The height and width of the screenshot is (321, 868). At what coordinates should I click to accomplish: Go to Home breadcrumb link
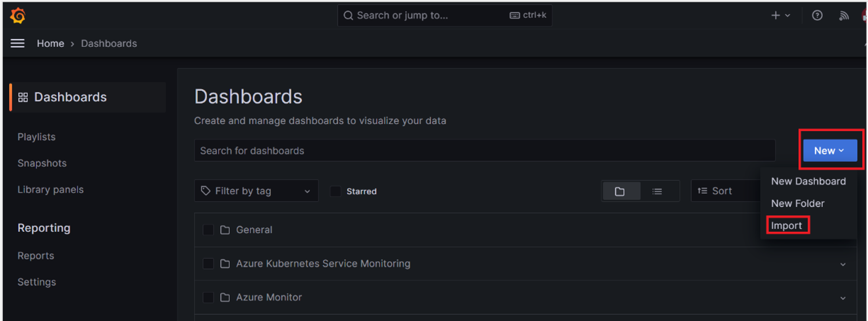[x=51, y=43]
